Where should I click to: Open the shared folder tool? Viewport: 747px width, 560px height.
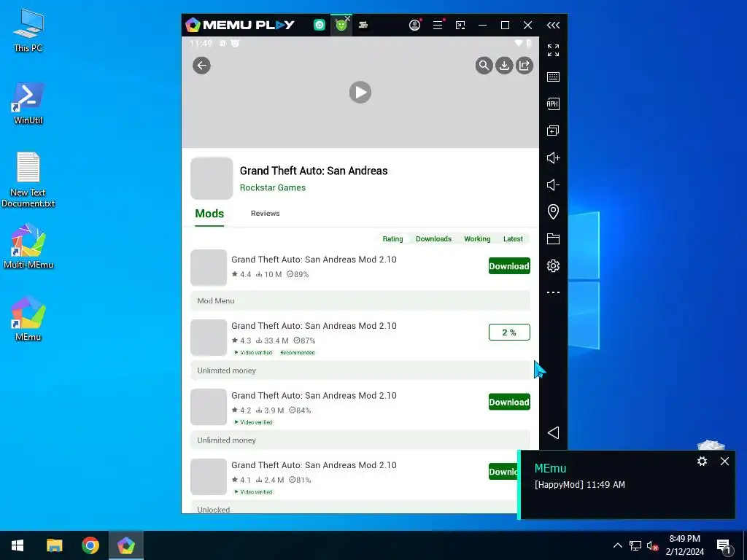[553, 238]
